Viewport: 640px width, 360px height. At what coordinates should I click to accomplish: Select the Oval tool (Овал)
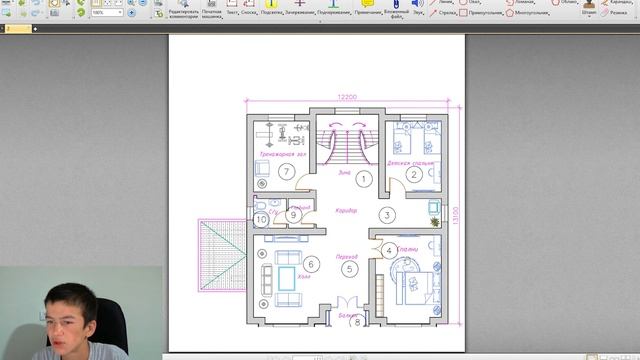point(470,2)
